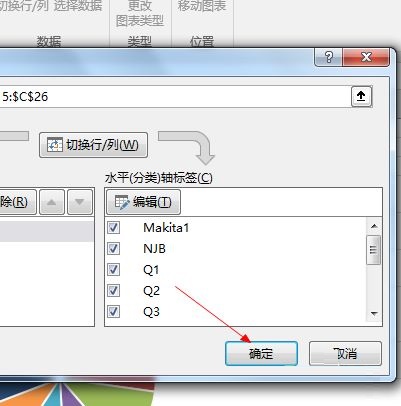The height and width of the screenshot is (406, 401).
Task: Close the Select Data Source dialog
Action: [366, 57]
